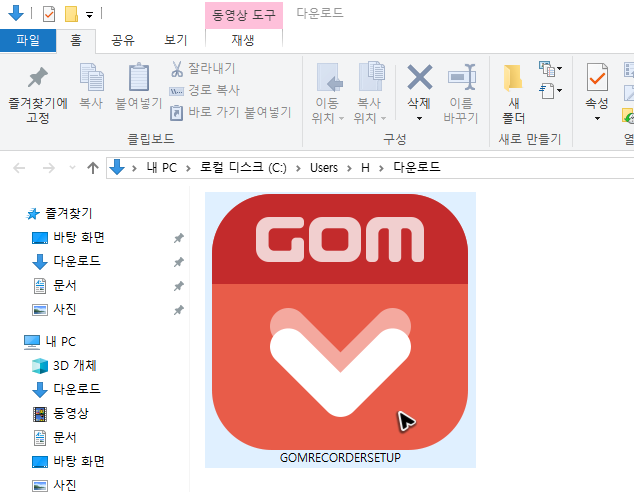634x492 pixels.
Task: Switch to the View (보기) tab
Action: [x=176, y=40]
